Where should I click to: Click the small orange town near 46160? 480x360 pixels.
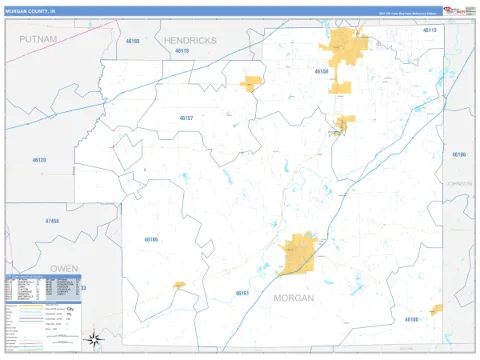coord(437,310)
